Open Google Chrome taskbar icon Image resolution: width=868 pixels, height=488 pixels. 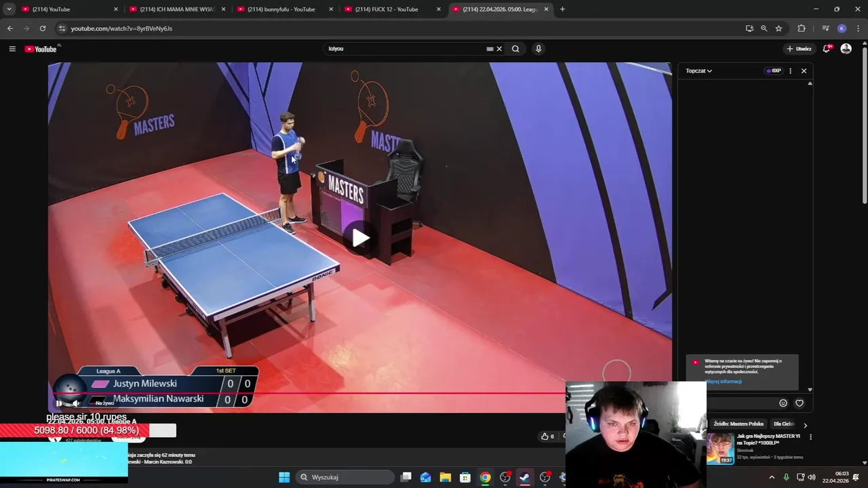pos(485,477)
